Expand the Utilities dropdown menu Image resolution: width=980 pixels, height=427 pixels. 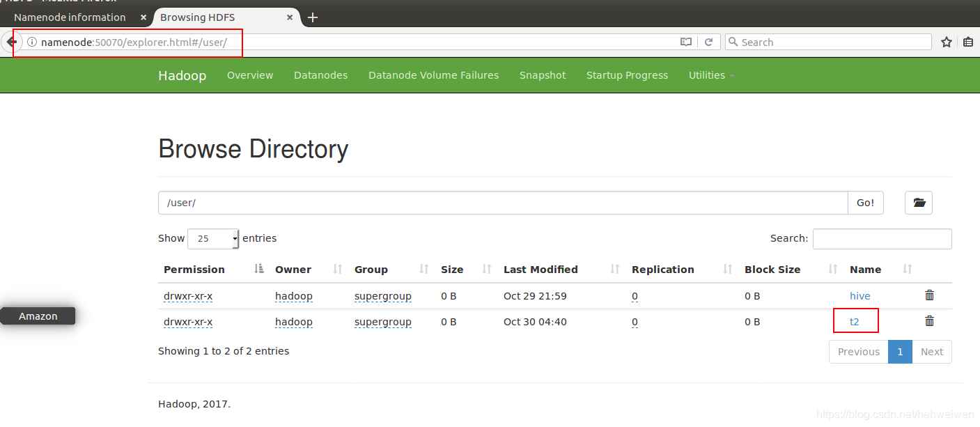coord(711,75)
